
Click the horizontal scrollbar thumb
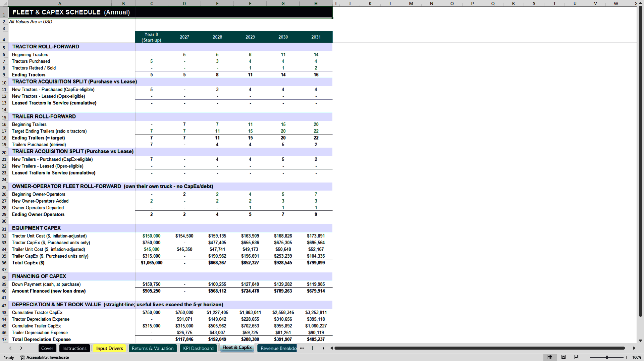pos(480,348)
